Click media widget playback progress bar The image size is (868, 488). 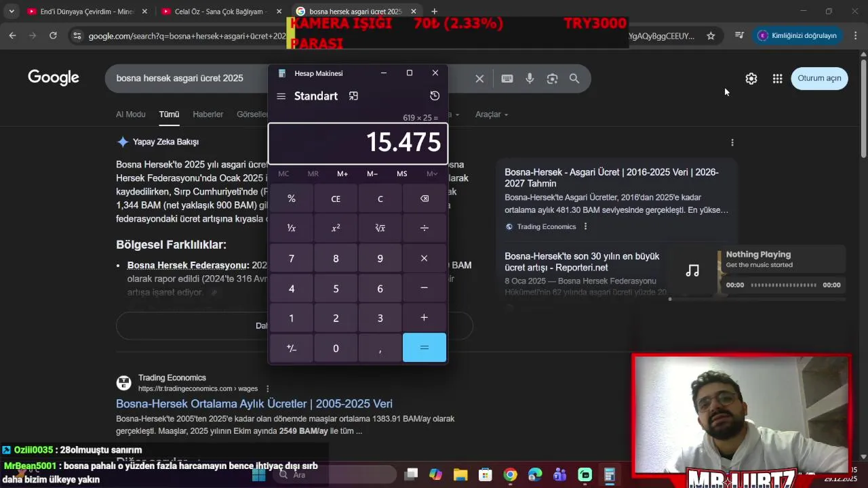(783, 285)
